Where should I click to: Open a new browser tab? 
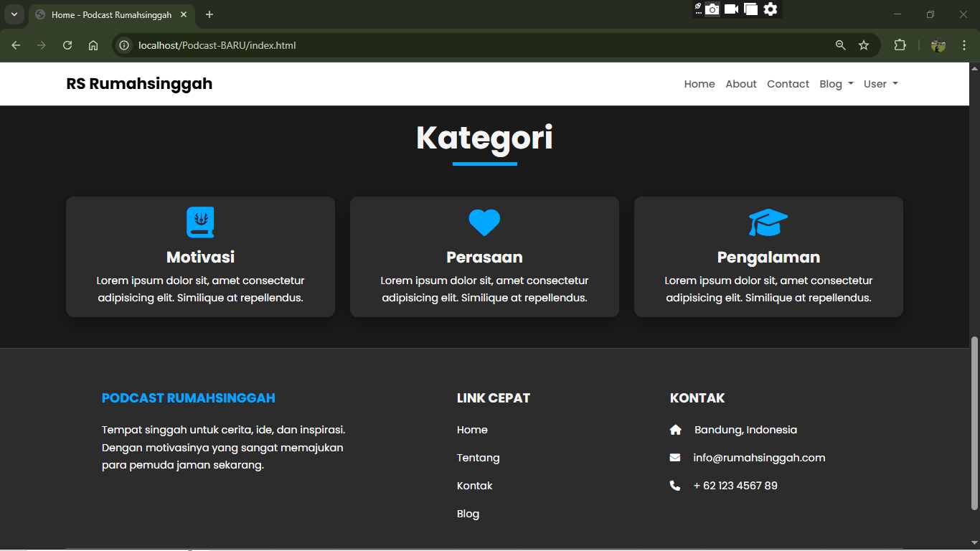coord(209,14)
